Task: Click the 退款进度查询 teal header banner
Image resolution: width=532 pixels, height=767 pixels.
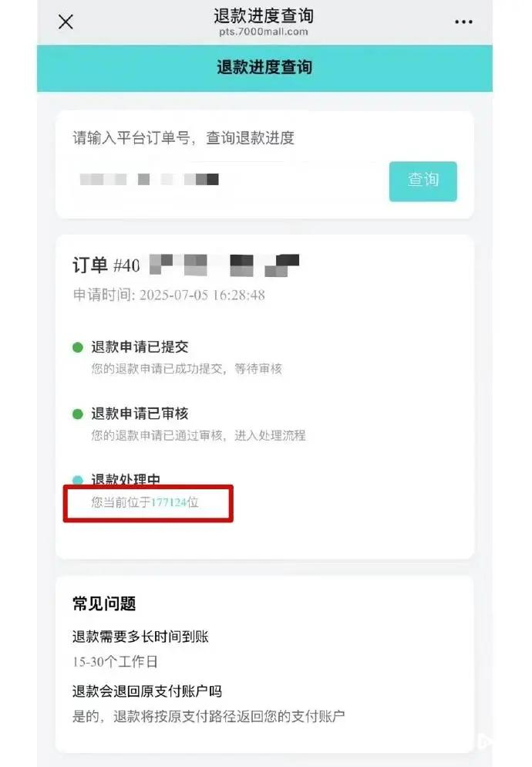Action: coord(264,67)
